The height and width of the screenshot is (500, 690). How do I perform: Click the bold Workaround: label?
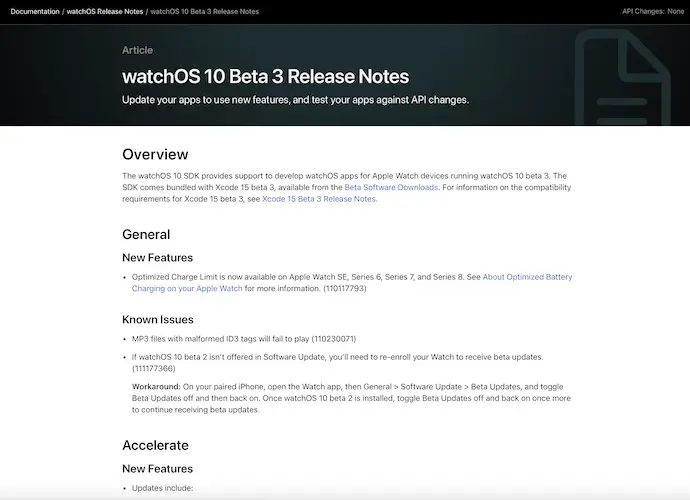point(156,386)
